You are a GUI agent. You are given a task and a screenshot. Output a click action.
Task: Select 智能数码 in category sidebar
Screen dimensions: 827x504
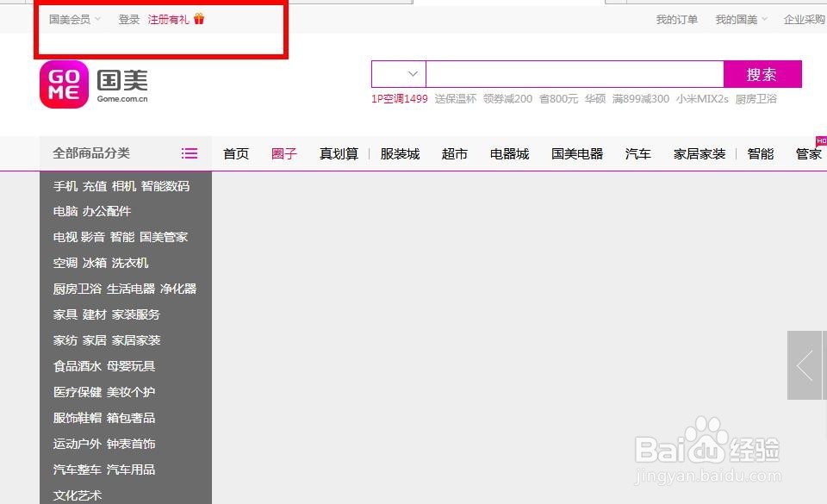coord(165,186)
